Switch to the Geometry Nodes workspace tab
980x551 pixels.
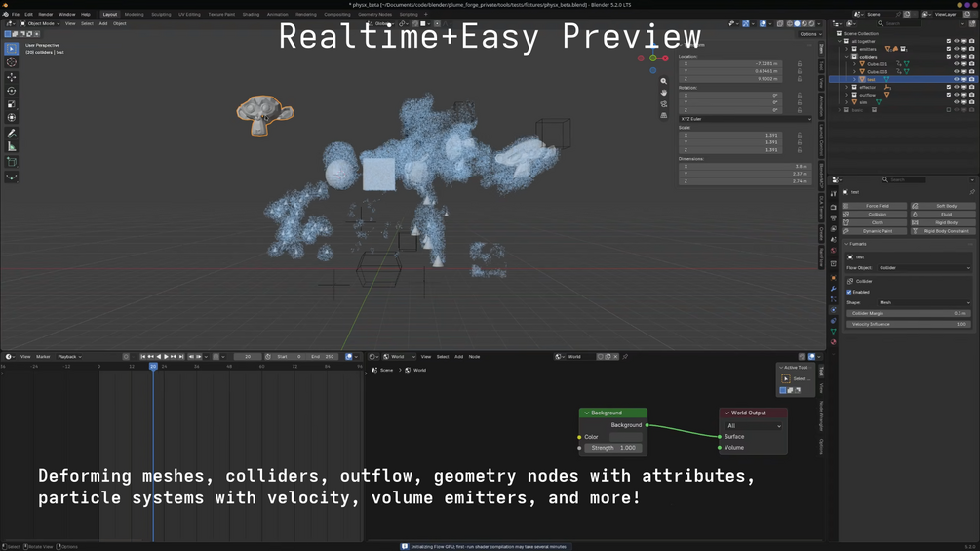(x=375, y=14)
